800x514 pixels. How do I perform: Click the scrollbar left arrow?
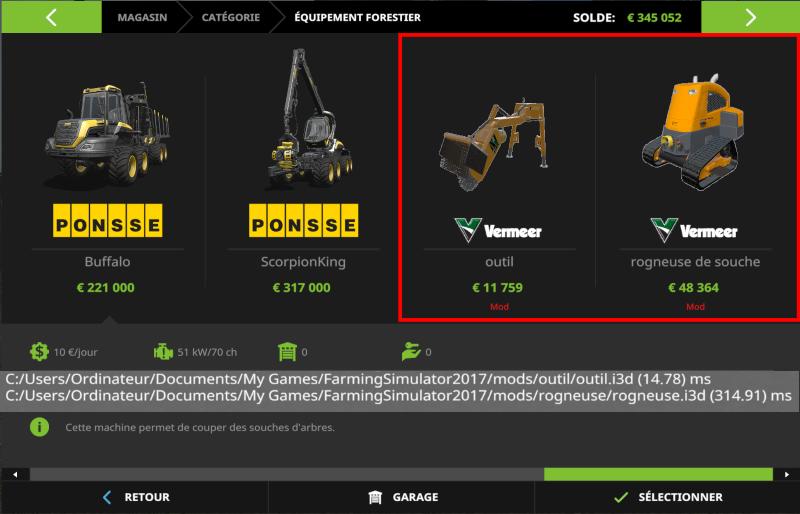click(x=15, y=474)
